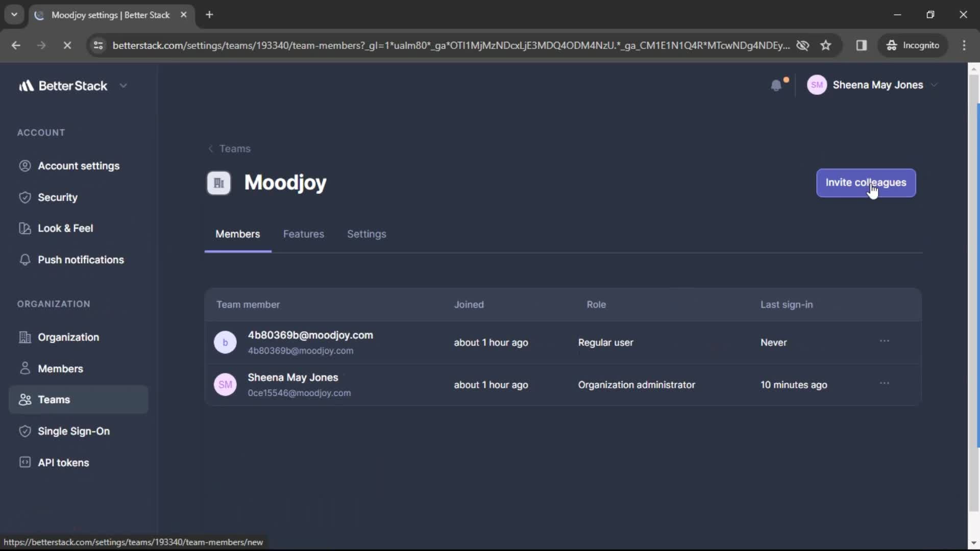Click the third-party cookies blocked eye icon
The width and height of the screenshot is (980, 551).
click(x=803, y=45)
